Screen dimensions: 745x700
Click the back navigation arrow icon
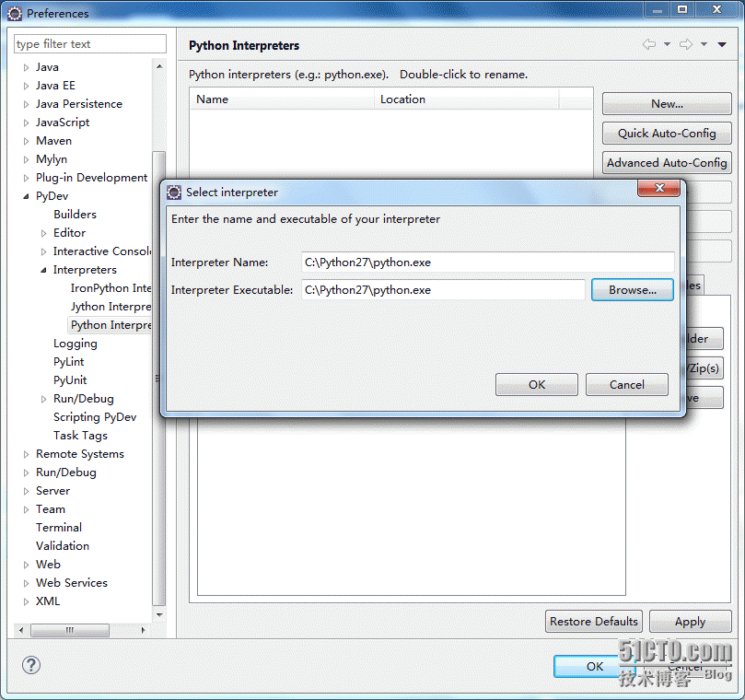pos(649,44)
